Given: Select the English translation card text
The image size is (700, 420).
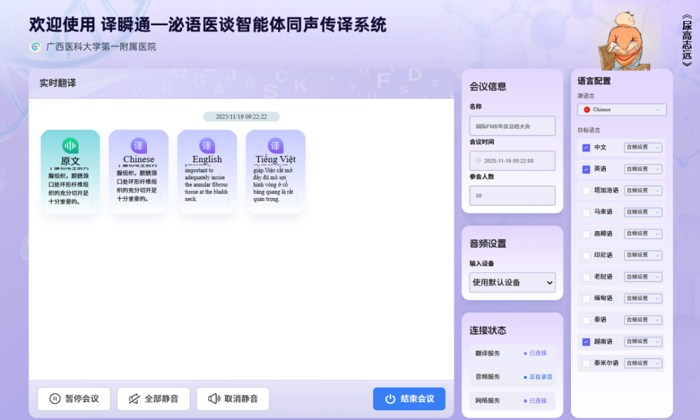Looking at the screenshot, I should tap(206, 184).
